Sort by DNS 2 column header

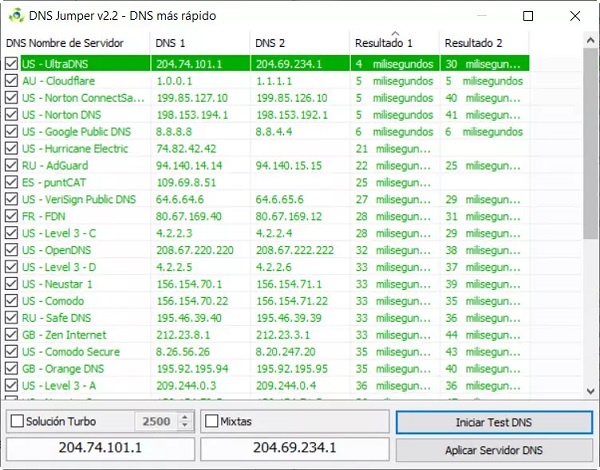point(300,43)
